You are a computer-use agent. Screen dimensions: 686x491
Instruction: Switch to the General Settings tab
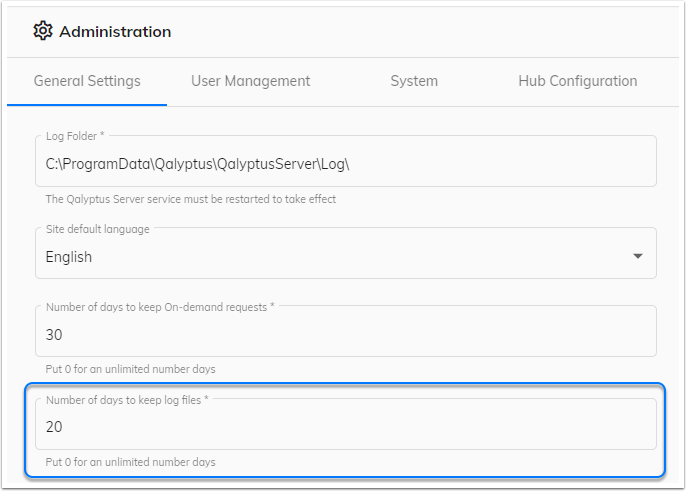pos(87,81)
